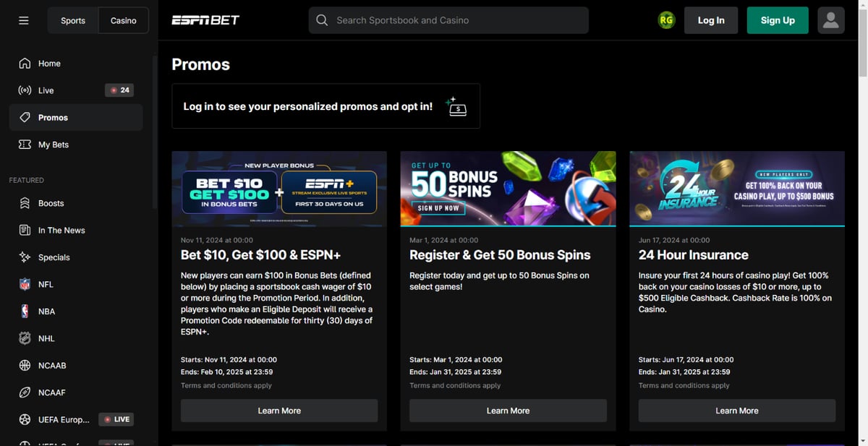Click the ESPN BET logo

tap(205, 20)
